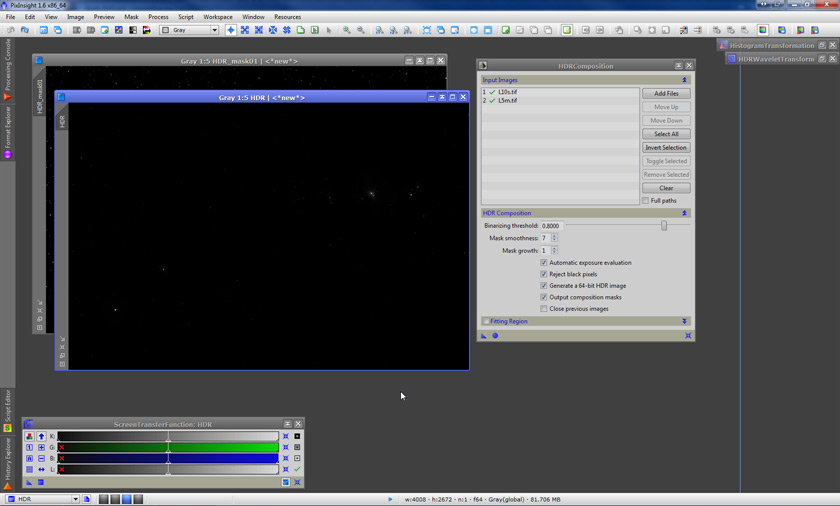Apply Global using the blue circle icon
This screenshot has height=506, width=840.
pos(495,336)
